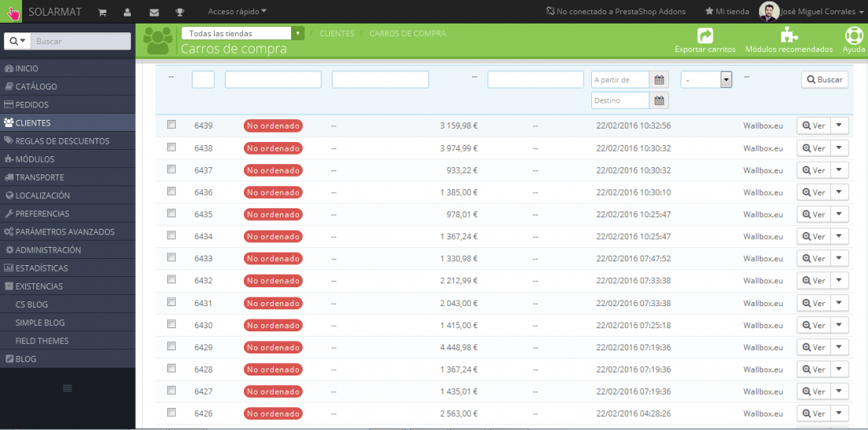Image resolution: width=868 pixels, height=430 pixels.
Task: Open ADMINISTRACIÓN in the sidebar
Action: click(68, 249)
